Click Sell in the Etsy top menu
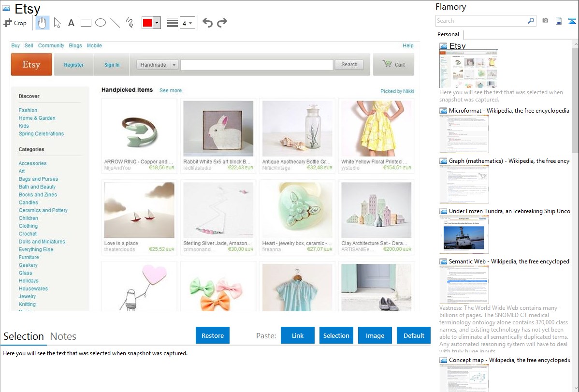 [29, 45]
